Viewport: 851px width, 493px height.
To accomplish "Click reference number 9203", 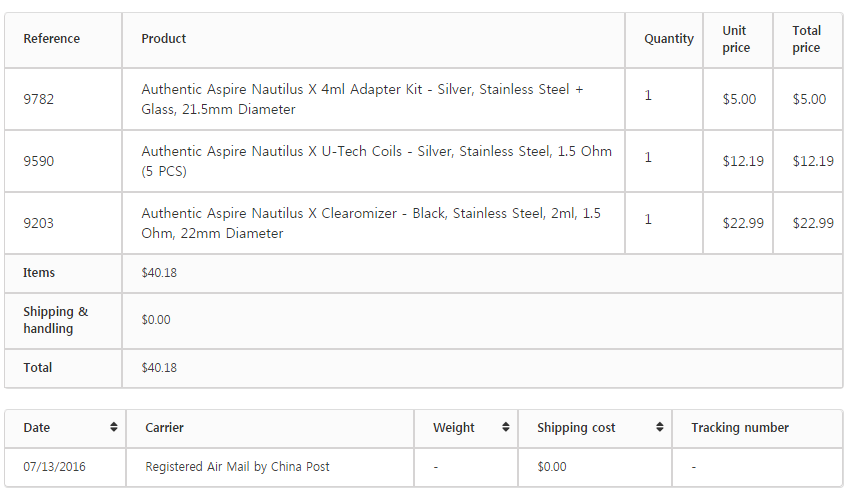I will click(38, 223).
